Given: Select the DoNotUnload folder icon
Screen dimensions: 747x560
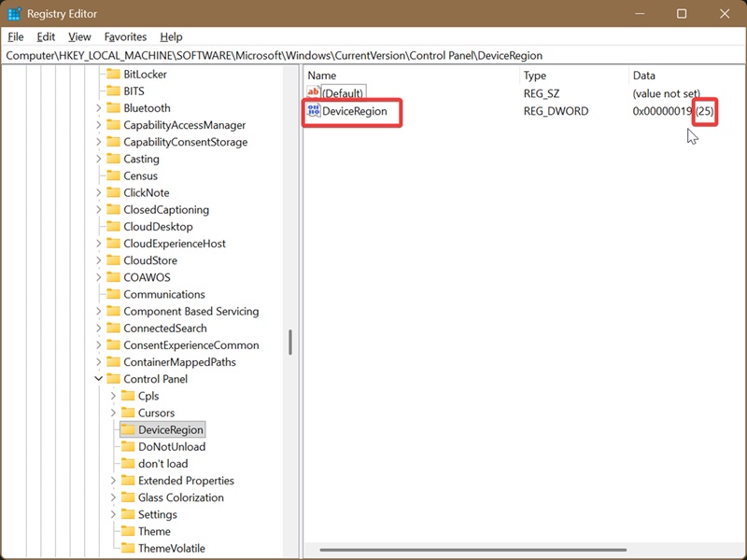Looking at the screenshot, I should point(128,446).
